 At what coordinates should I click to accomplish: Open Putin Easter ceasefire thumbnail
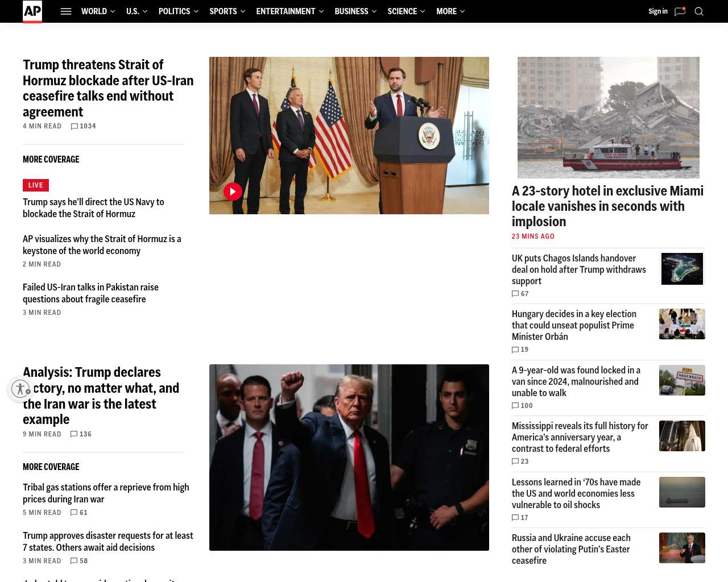[682, 548]
